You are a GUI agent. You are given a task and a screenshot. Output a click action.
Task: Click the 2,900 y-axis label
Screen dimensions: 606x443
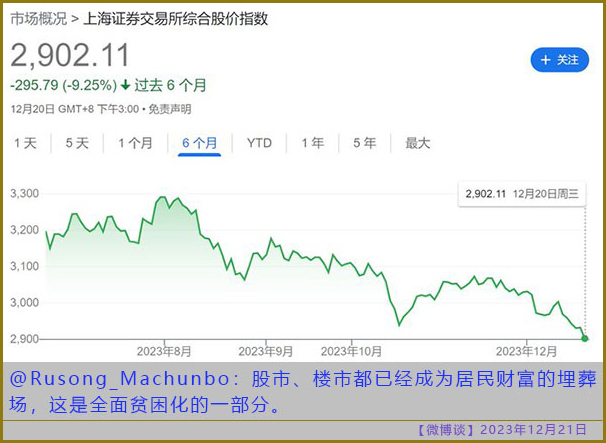click(x=24, y=339)
